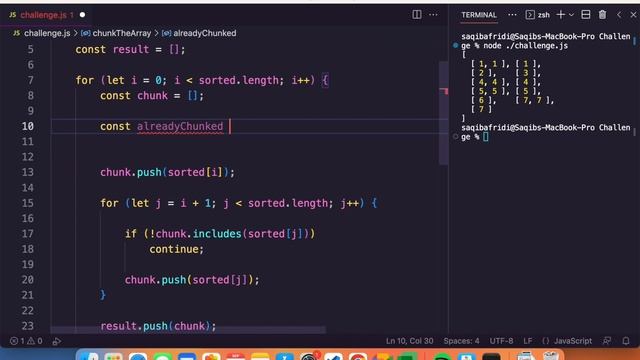Image resolution: width=640 pixels, height=360 pixels.
Task: Click the panel chevron left of close
Action: click(619, 15)
